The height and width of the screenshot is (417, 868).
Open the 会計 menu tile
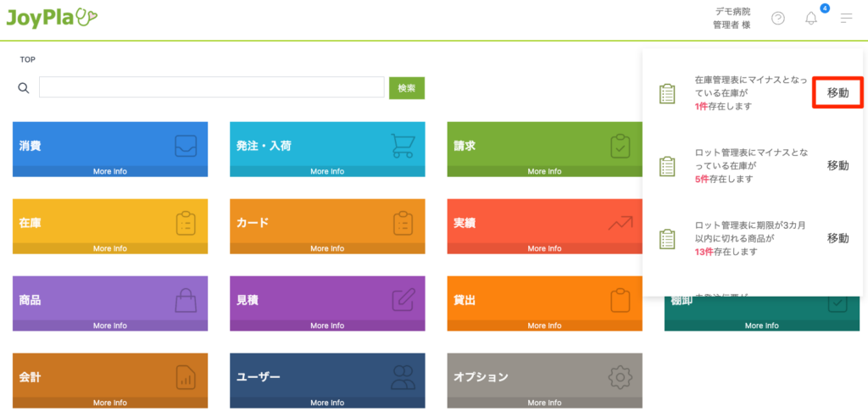click(110, 376)
